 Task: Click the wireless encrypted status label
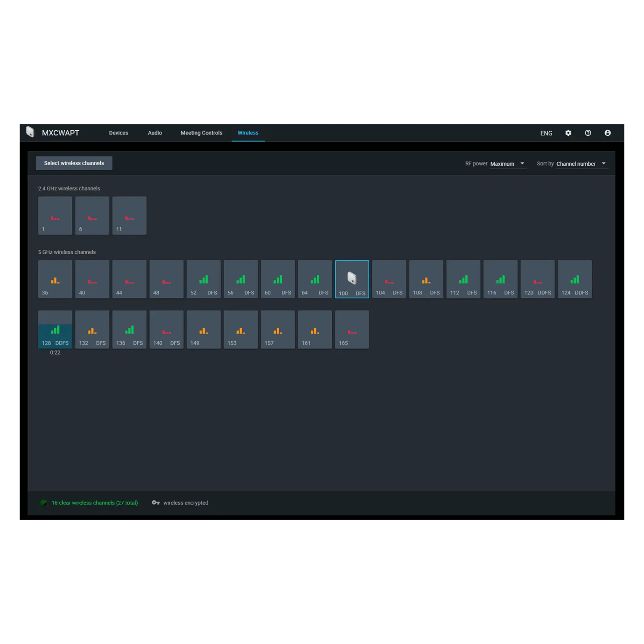point(186,503)
